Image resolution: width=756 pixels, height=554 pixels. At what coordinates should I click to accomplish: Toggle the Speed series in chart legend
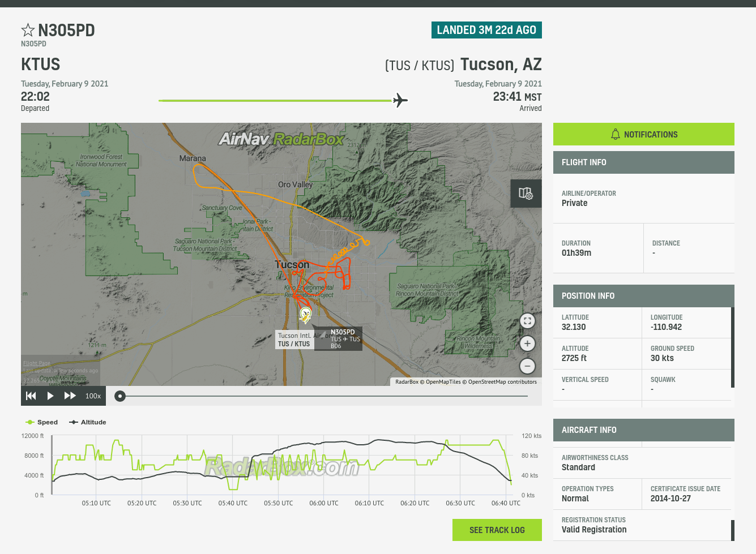click(x=42, y=422)
